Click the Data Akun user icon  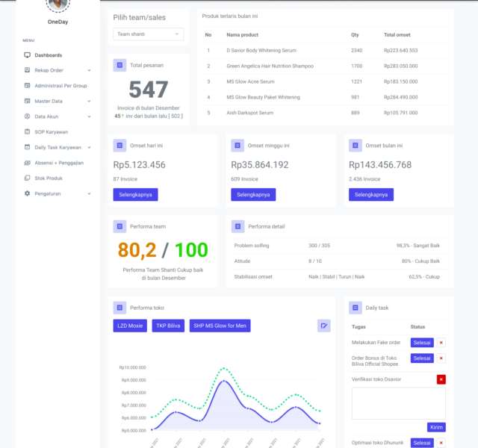(x=27, y=116)
